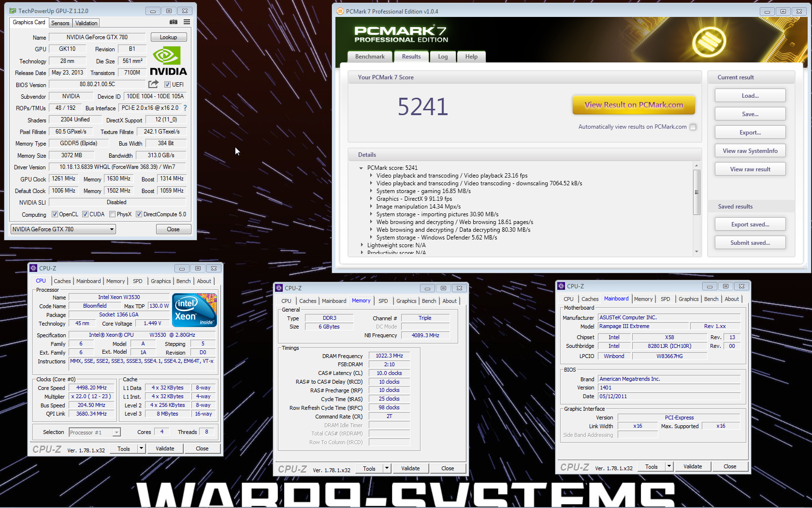Expand the Image manipulation result row
The height and width of the screenshot is (508, 812).
point(371,207)
